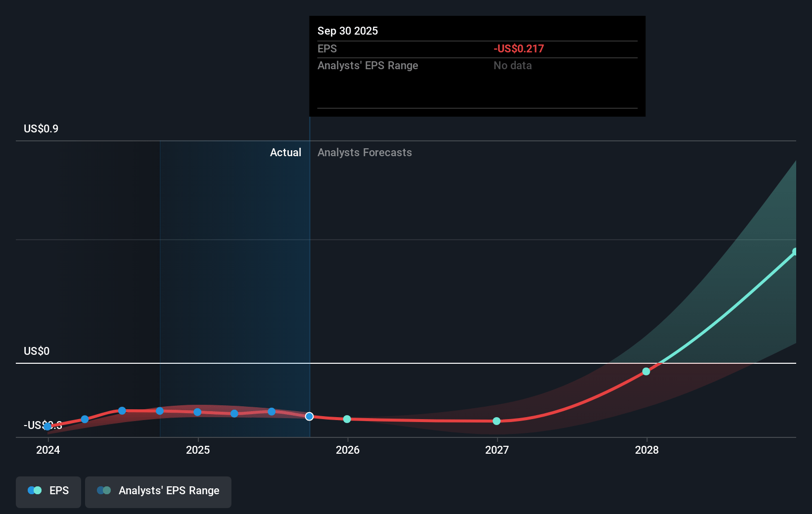Toggle the EPS series legend button
This screenshot has width=812, height=514.
(x=48, y=491)
